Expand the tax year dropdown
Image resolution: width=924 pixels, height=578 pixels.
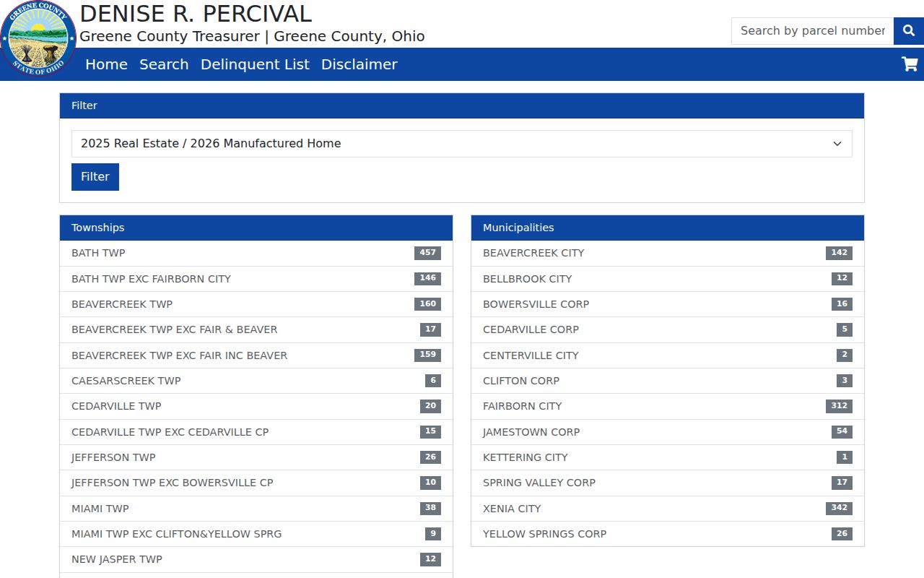point(462,144)
